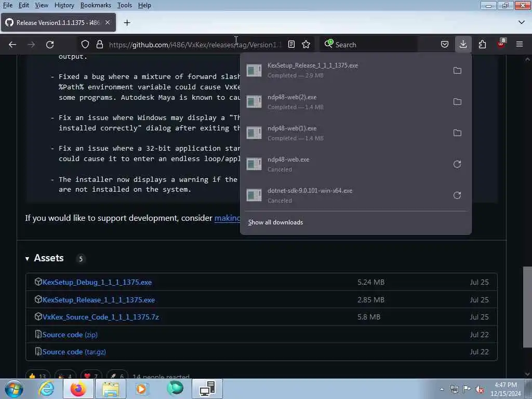
Task: Open uBlock Origin extension icon
Action: 501,45
